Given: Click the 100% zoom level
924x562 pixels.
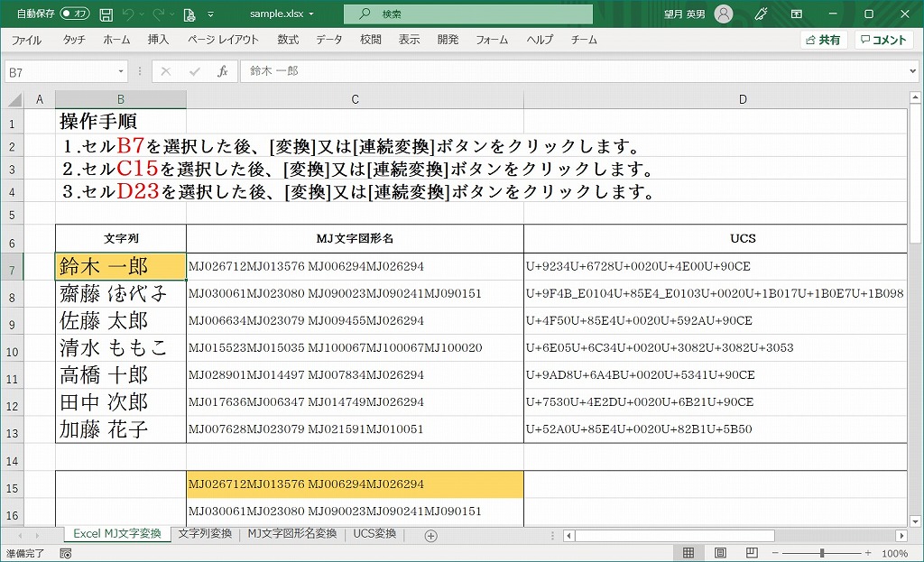Looking at the screenshot, I should (x=894, y=553).
